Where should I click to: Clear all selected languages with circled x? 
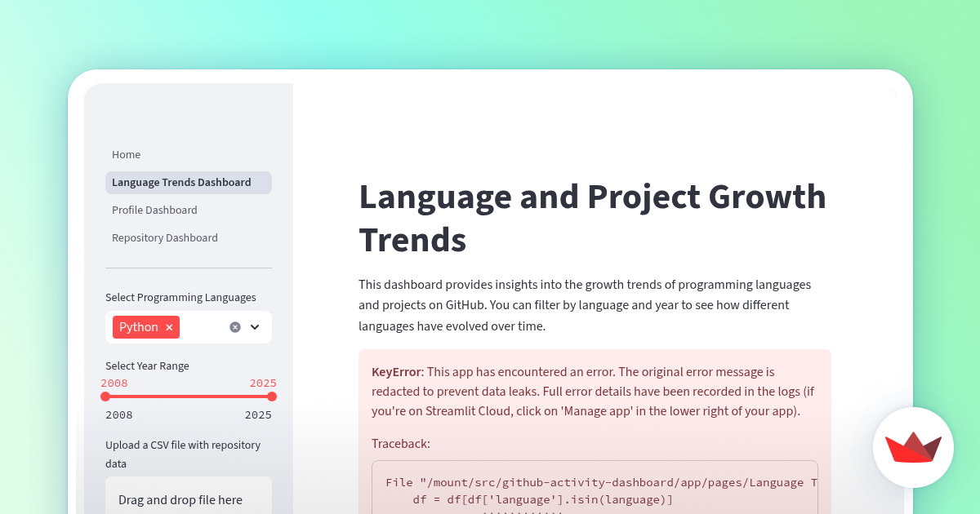(235, 327)
